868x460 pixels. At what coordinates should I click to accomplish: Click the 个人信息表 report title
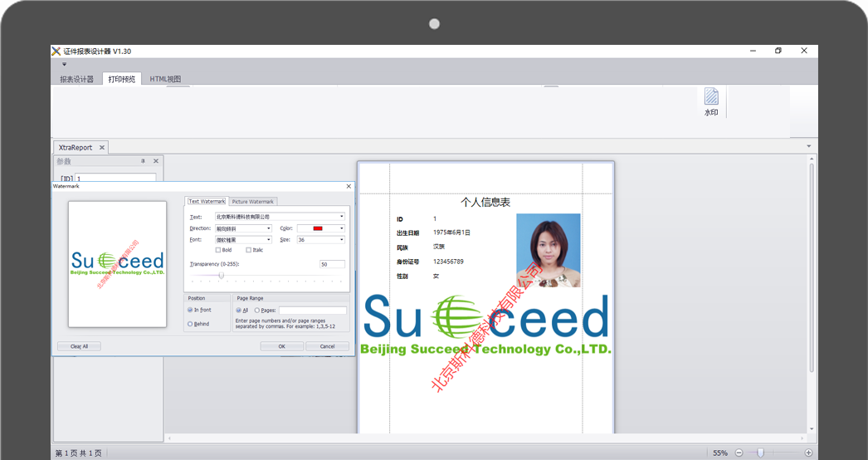(485, 203)
